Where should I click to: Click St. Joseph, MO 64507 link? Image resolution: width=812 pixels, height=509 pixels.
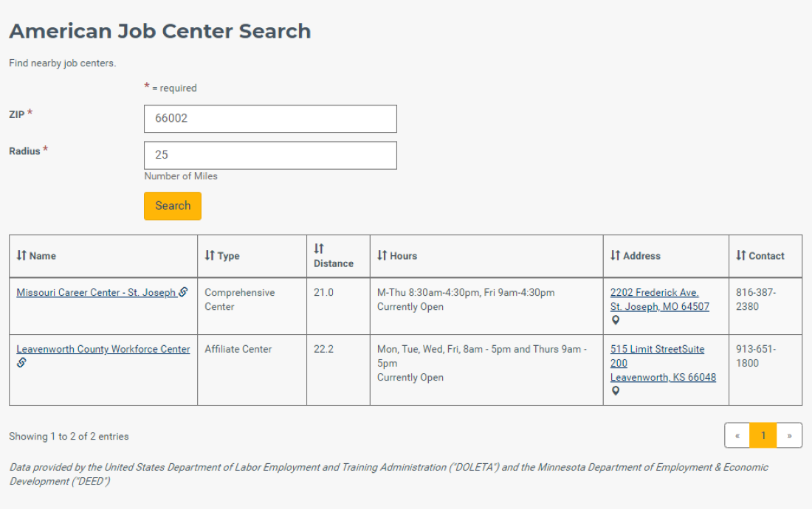tap(659, 307)
